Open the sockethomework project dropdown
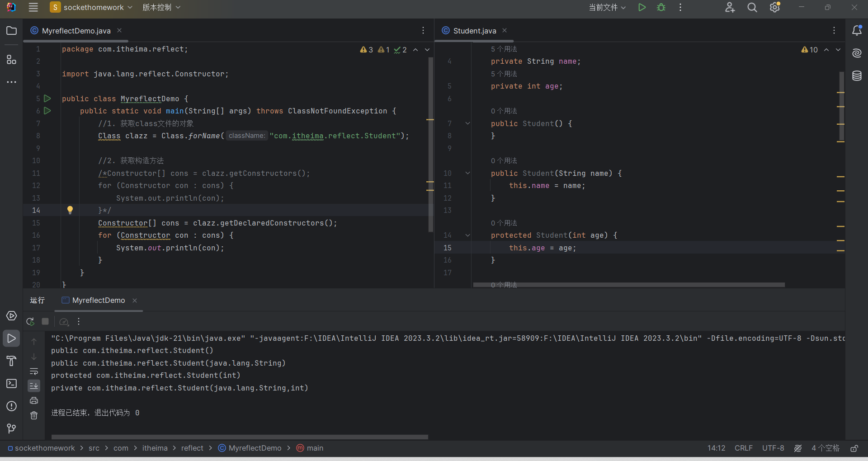This screenshot has height=461, width=868. (x=91, y=7)
